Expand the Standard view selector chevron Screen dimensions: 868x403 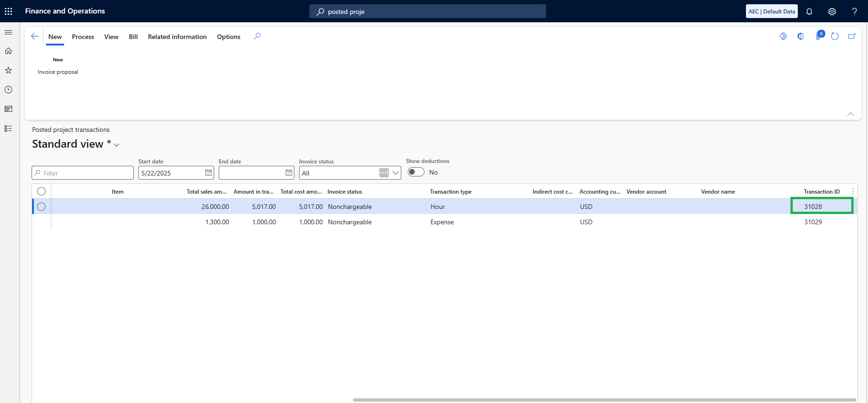pyautogui.click(x=117, y=145)
